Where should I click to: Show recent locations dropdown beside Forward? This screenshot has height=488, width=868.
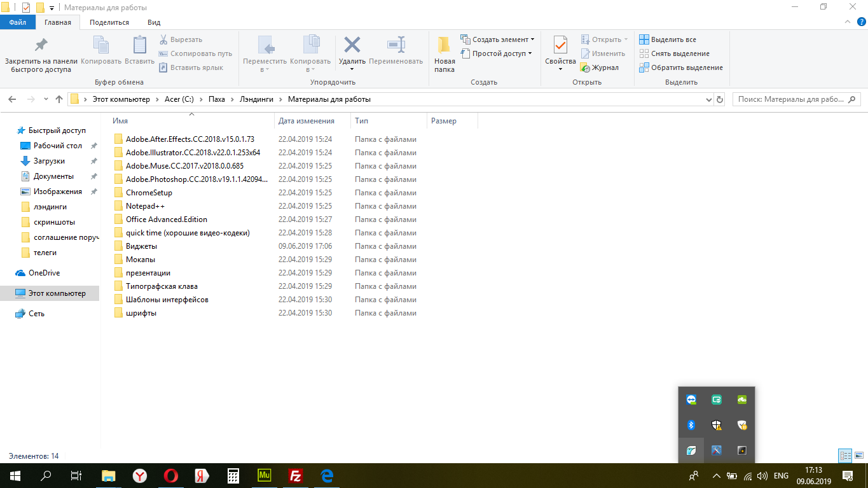coord(46,99)
